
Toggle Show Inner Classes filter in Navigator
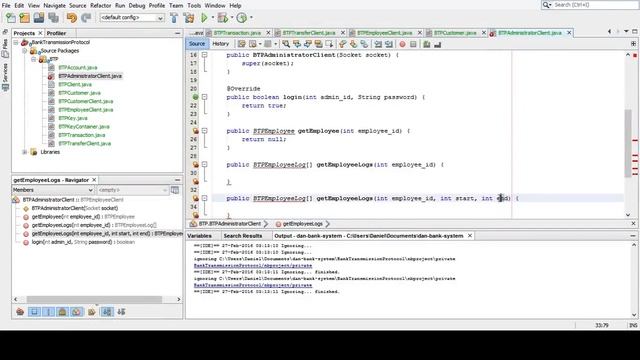click(77, 312)
